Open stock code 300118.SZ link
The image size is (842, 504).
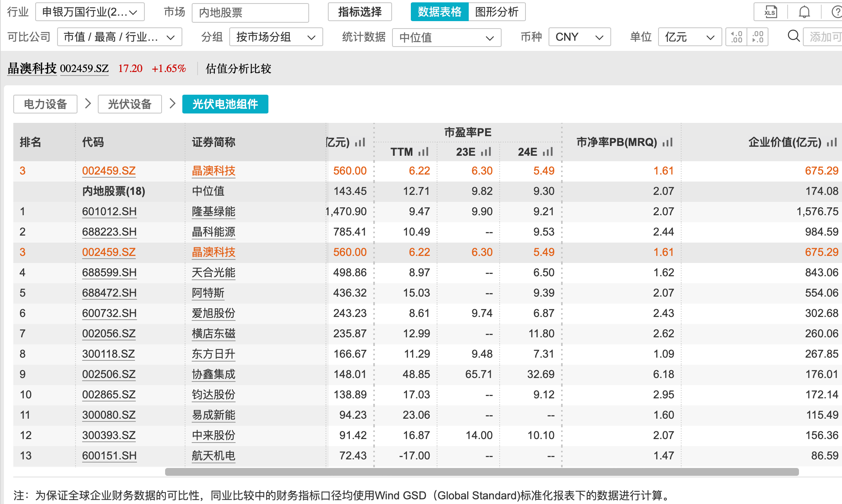[108, 354]
